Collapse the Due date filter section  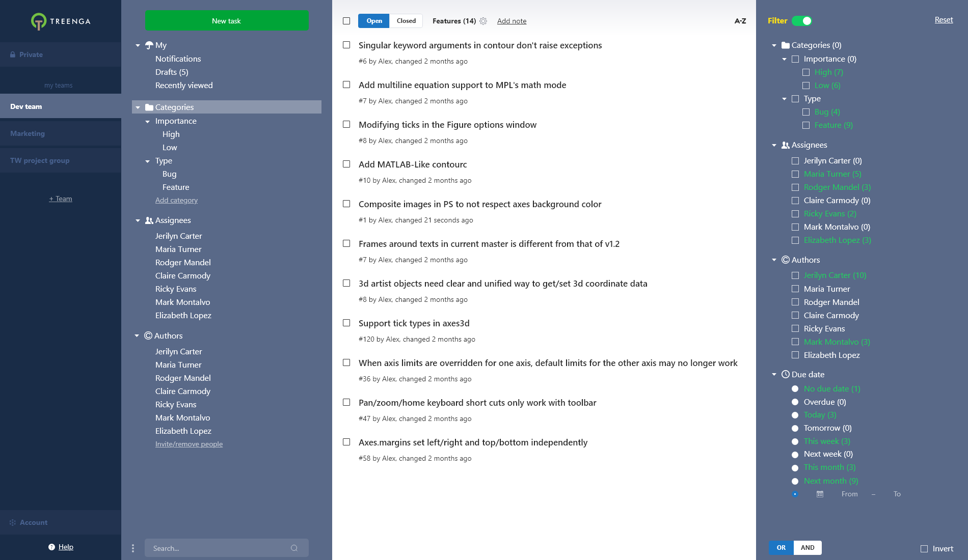point(774,375)
